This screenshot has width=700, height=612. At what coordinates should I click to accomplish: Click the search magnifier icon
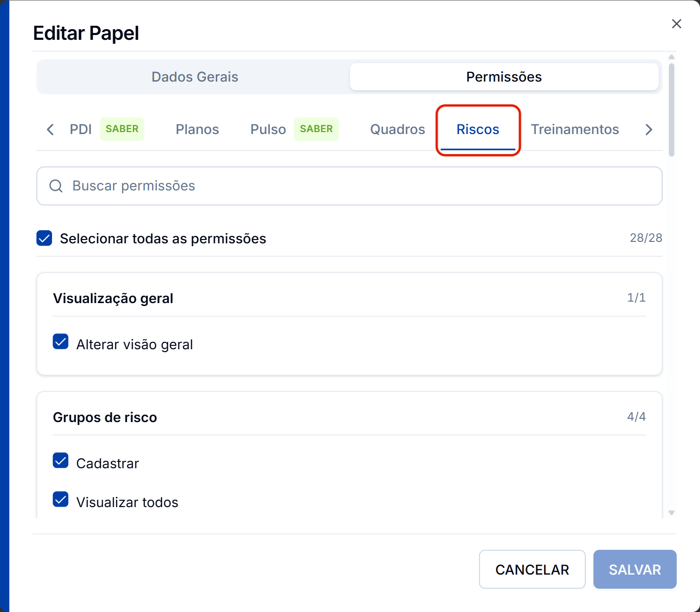click(56, 186)
